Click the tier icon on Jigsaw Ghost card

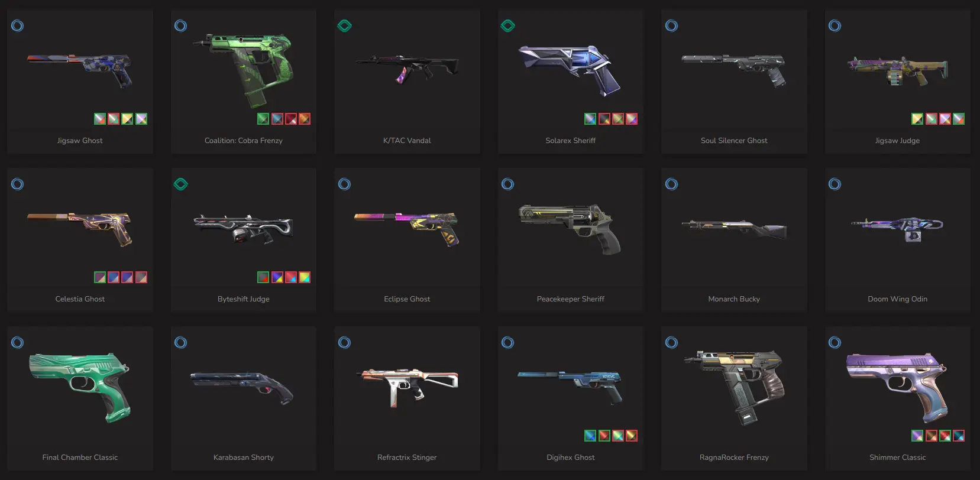(17, 25)
